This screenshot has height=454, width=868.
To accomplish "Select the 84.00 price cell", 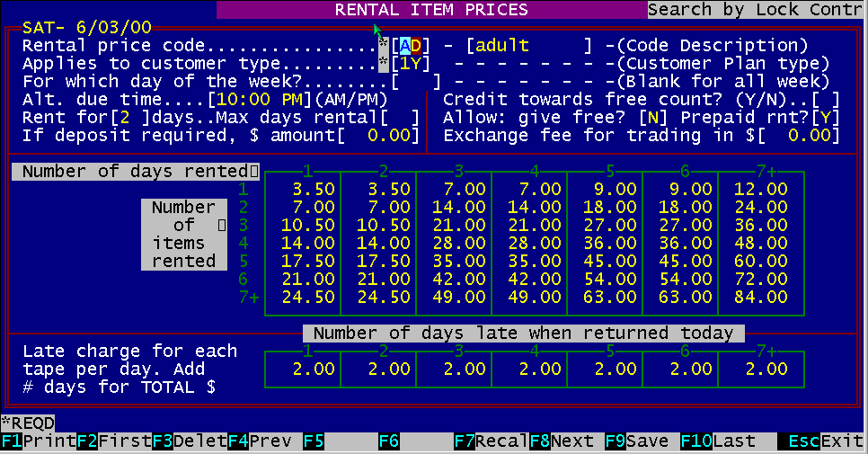I will [755, 298].
